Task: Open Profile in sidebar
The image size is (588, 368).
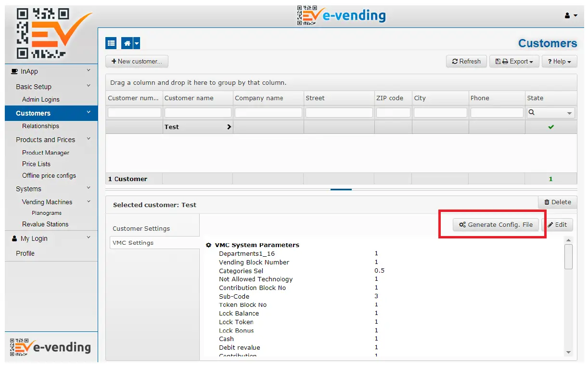Action: pyautogui.click(x=25, y=253)
